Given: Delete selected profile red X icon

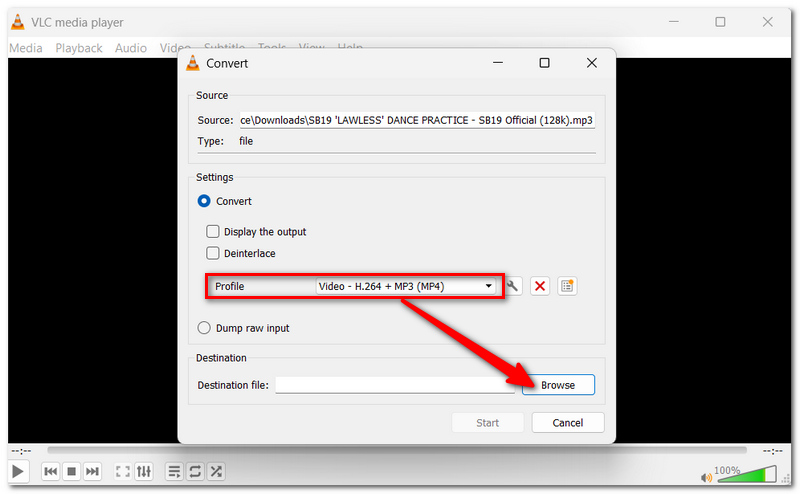Looking at the screenshot, I should pos(540,286).
